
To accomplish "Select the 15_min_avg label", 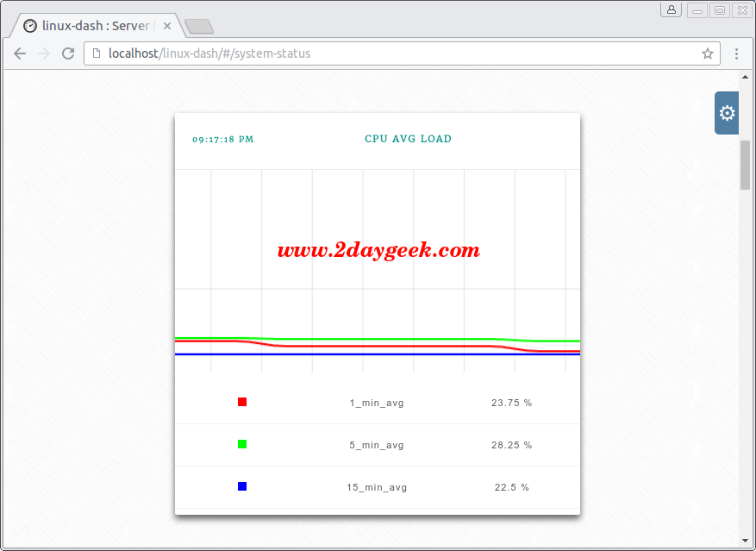I will click(377, 487).
